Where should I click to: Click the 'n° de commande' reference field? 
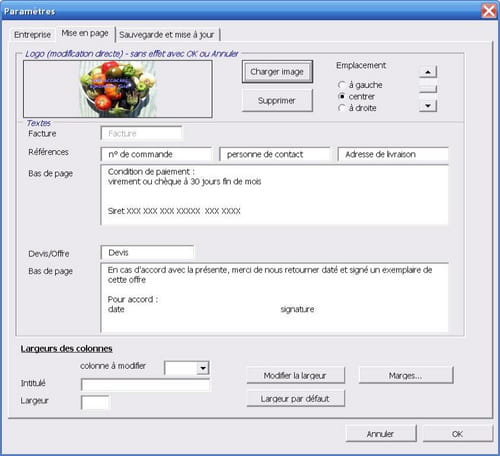(x=156, y=154)
